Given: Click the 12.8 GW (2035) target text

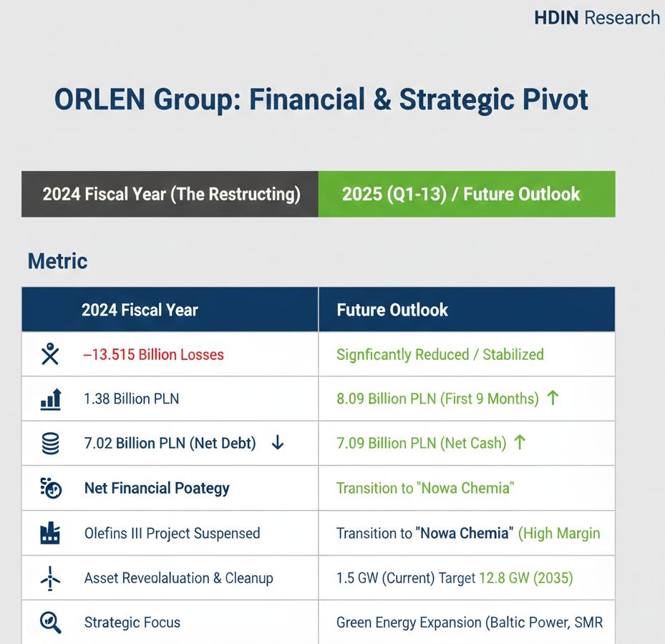Looking at the screenshot, I should pyautogui.click(x=526, y=578).
